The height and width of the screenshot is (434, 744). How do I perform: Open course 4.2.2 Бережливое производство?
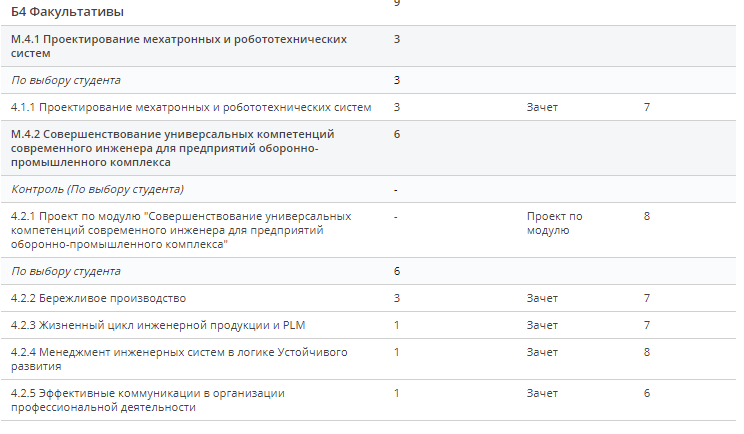coord(98,298)
